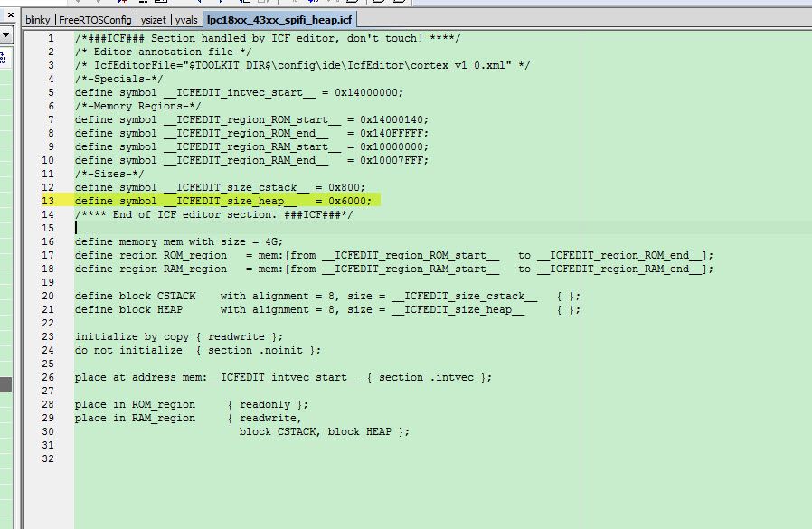Click the highlighted __ICFEDIT_size_heap__ line 13

click(223, 201)
